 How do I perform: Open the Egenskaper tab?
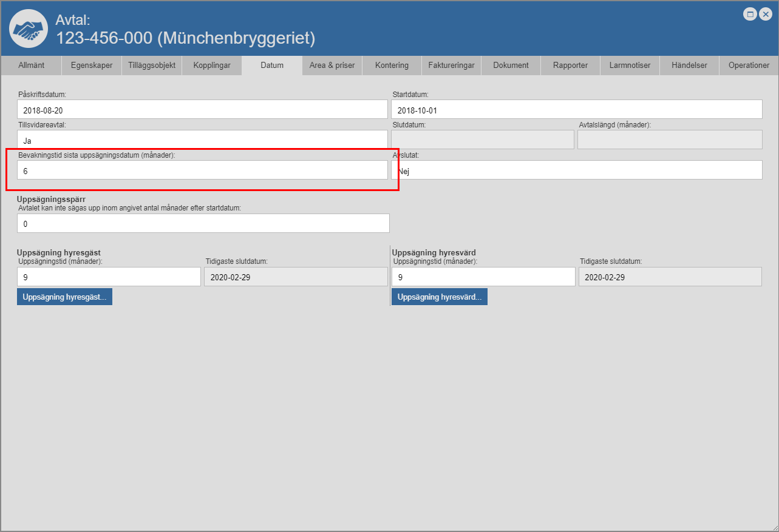pyautogui.click(x=92, y=66)
